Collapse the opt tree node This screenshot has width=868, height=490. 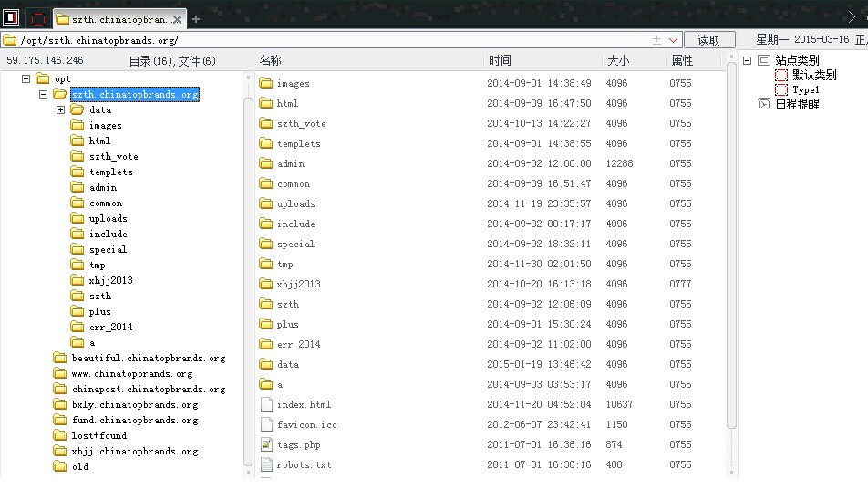click(26, 78)
